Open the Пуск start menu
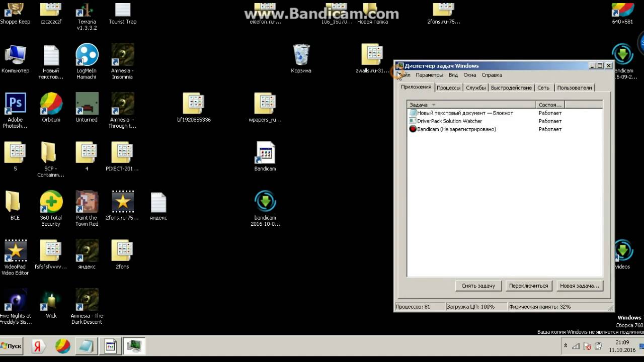The image size is (644, 362). pos(12,346)
